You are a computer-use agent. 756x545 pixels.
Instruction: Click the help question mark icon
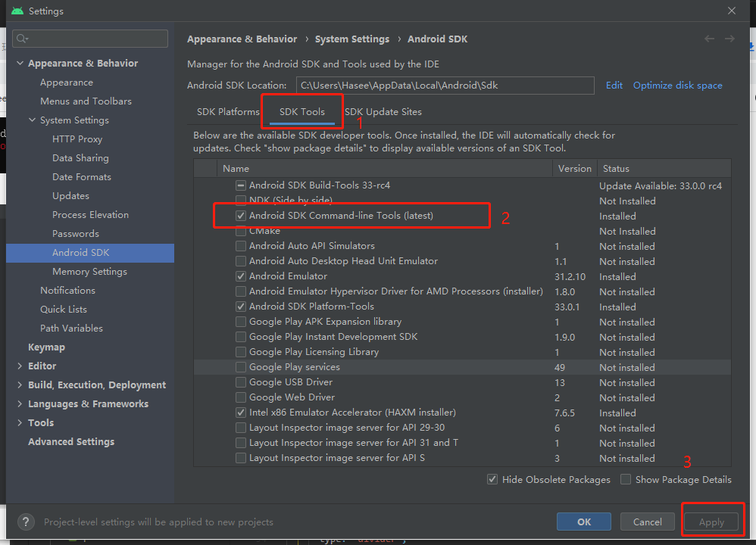(x=27, y=522)
